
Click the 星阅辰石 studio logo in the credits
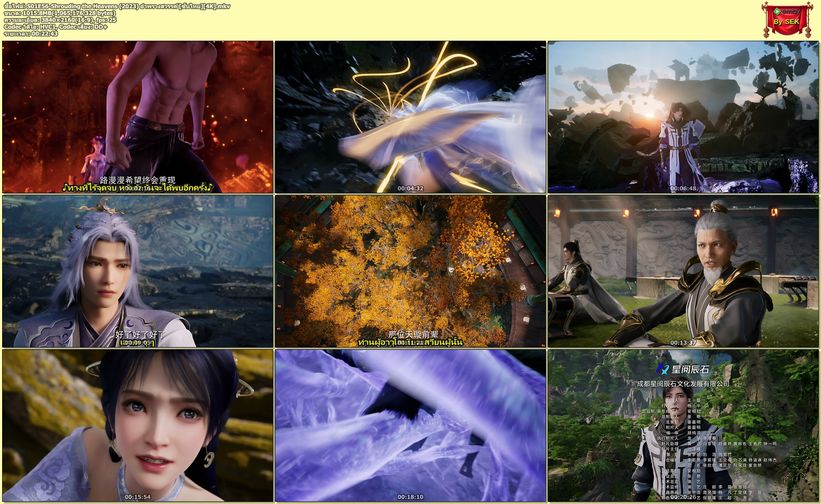click(x=683, y=369)
